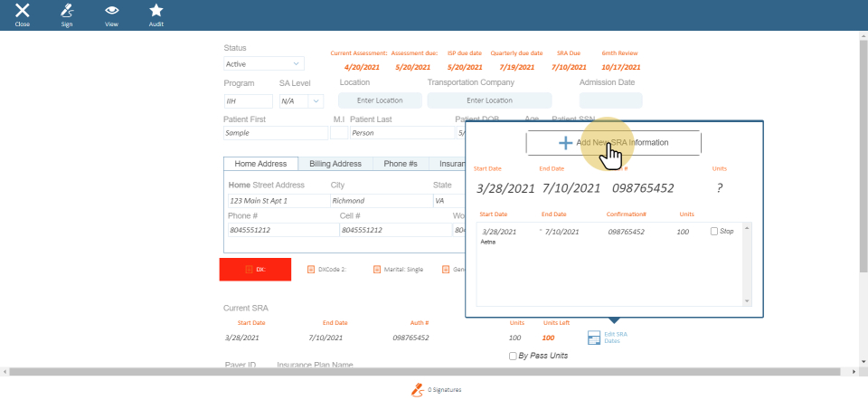Image resolution: width=868 pixels, height=400 pixels.
Task: Click the SRA list scrollbar down arrow
Action: [747, 300]
